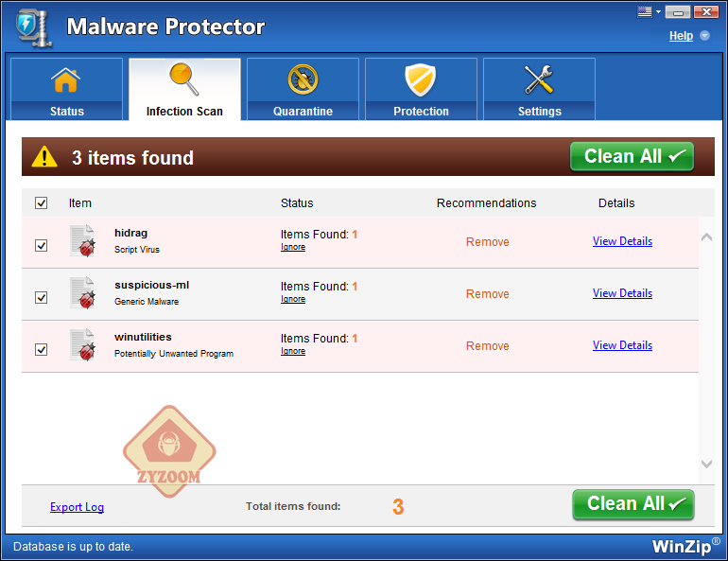This screenshot has height=561, width=728.
Task: Click the hidrag item name
Action: 130,233
